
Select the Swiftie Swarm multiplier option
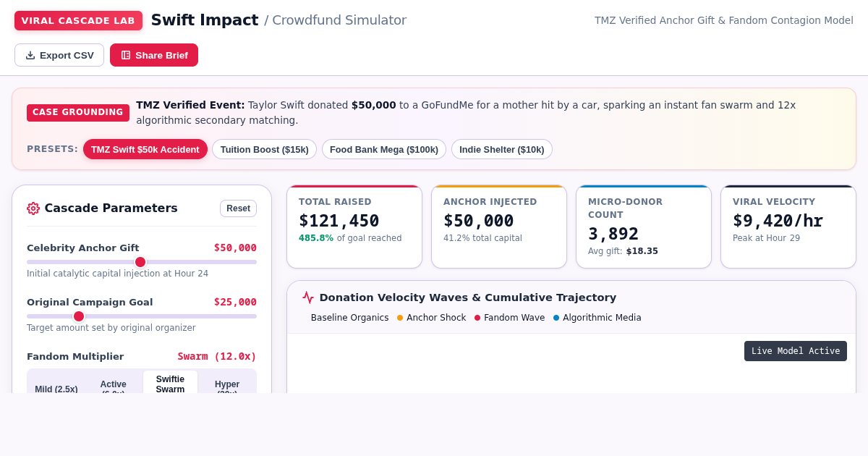tap(170, 384)
